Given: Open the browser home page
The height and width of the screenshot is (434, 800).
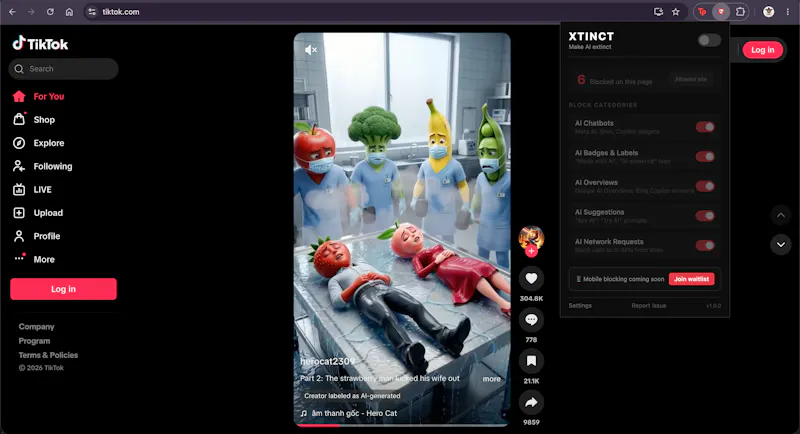Looking at the screenshot, I should click(x=69, y=12).
